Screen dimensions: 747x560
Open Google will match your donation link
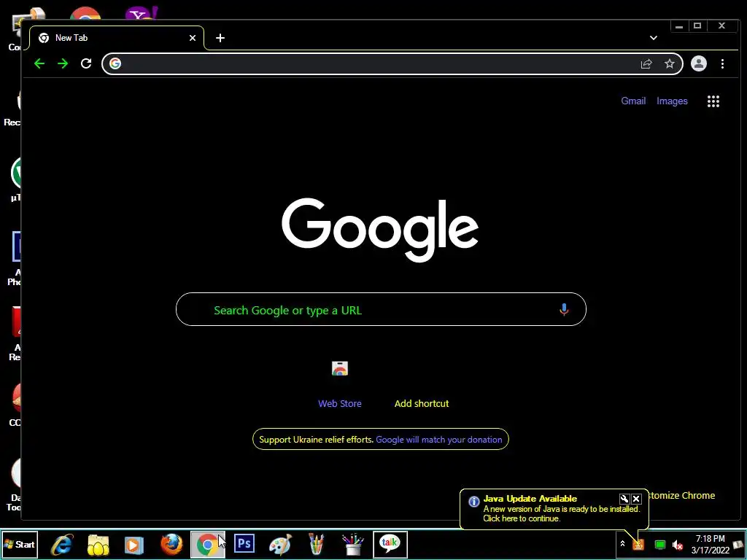pos(438,440)
